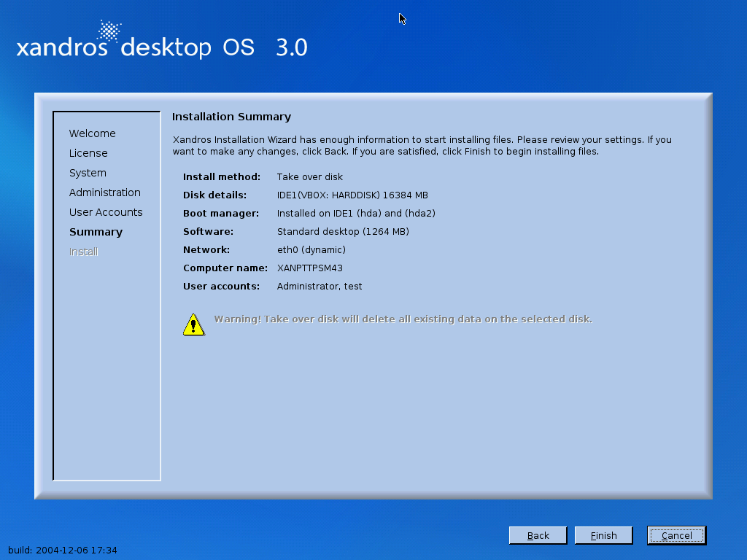Click the 'Network:' label

click(x=206, y=249)
